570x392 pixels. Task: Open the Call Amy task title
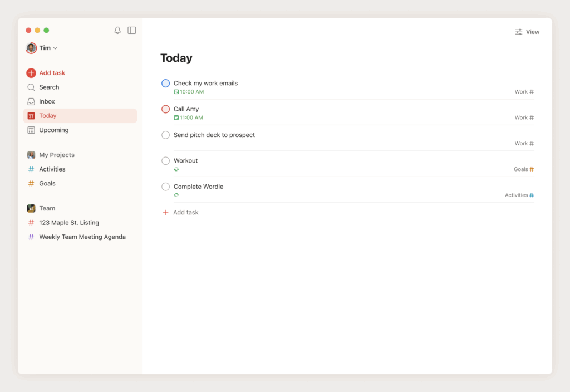(x=186, y=109)
